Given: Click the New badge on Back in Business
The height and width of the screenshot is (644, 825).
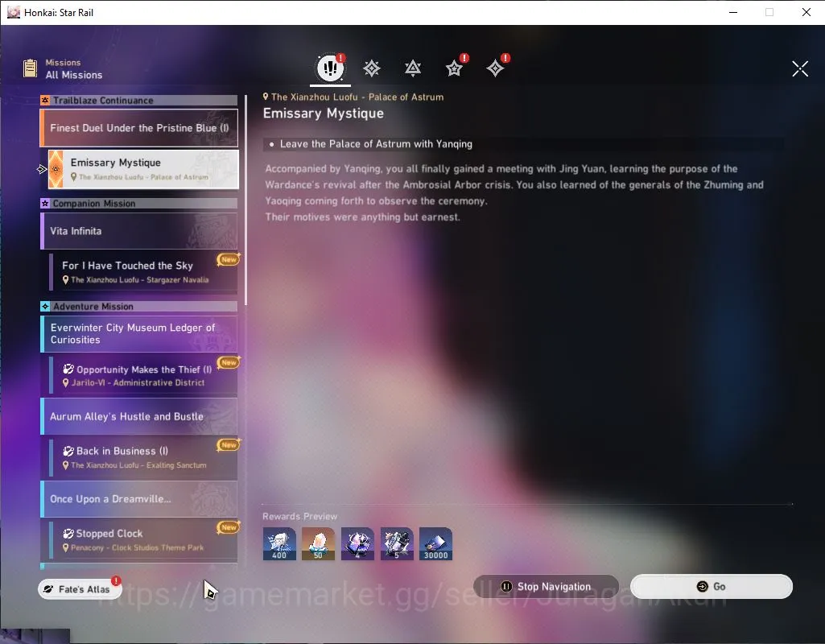Looking at the screenshot, I should (x=229, y=444).
